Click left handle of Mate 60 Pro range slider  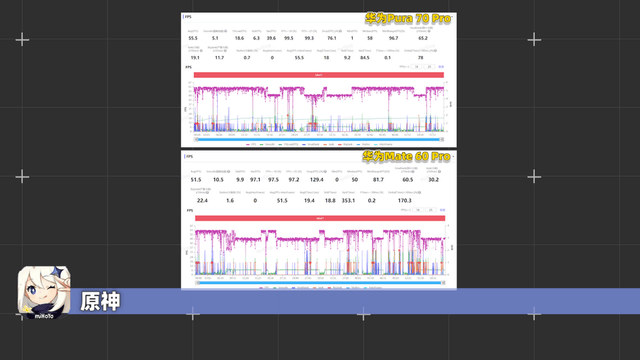click(198, 282)
